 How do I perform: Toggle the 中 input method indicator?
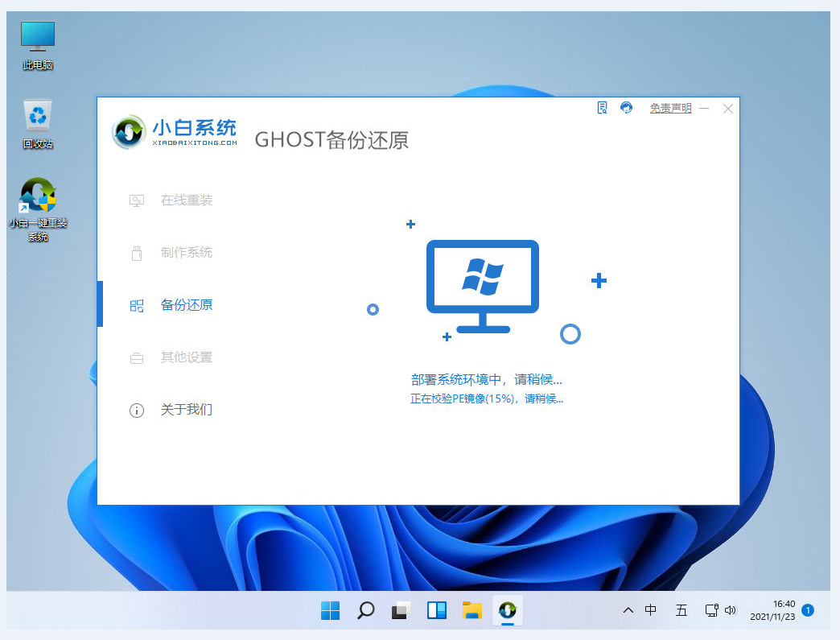point(651,610)
